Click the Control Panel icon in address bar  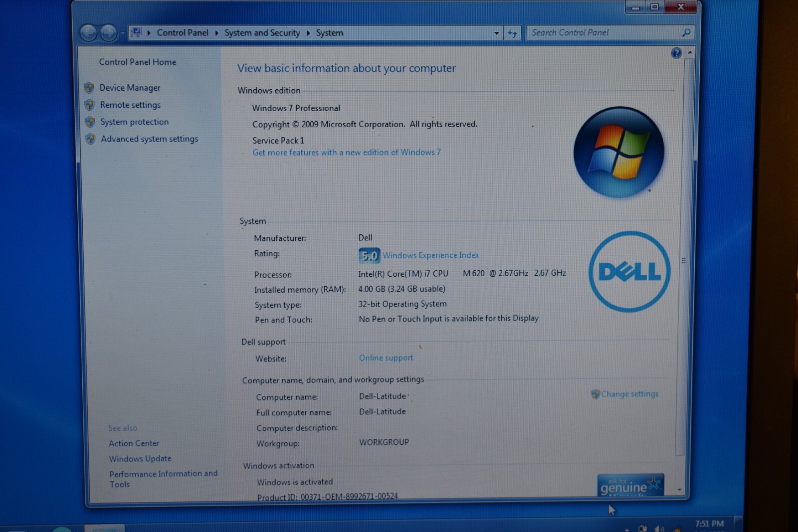click(137, 32)
